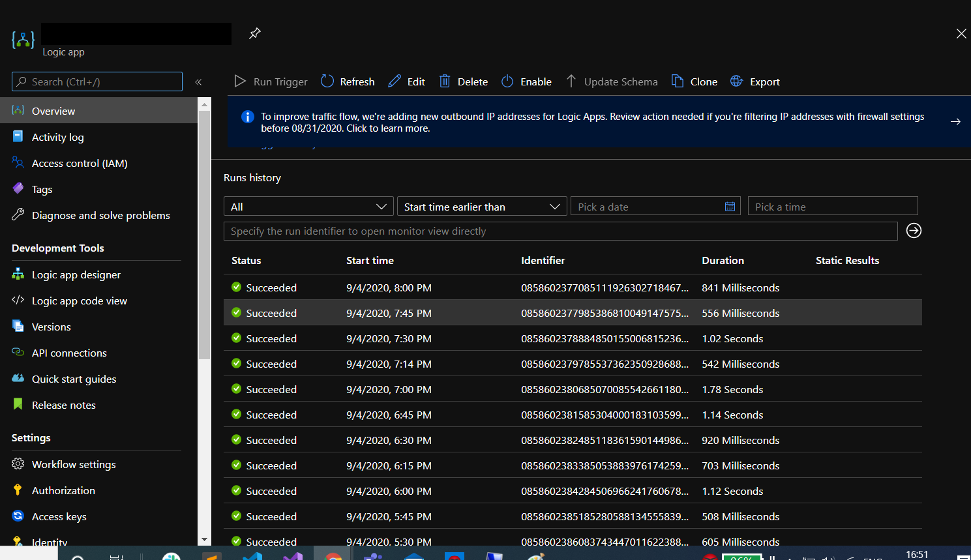The width and height of the screenshot is (971, 560).
Task: Click the go arrow next to run identifier
Action: click(914, 231)
